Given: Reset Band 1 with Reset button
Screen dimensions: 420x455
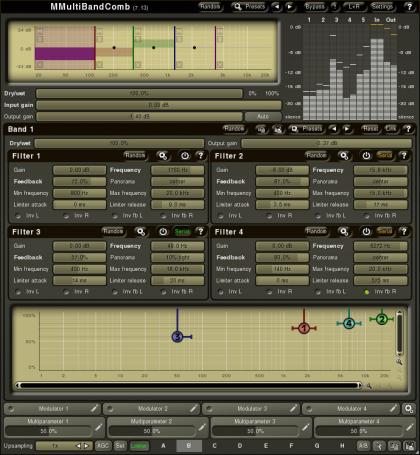Looking at the screenshot, I should click(370, 129).
